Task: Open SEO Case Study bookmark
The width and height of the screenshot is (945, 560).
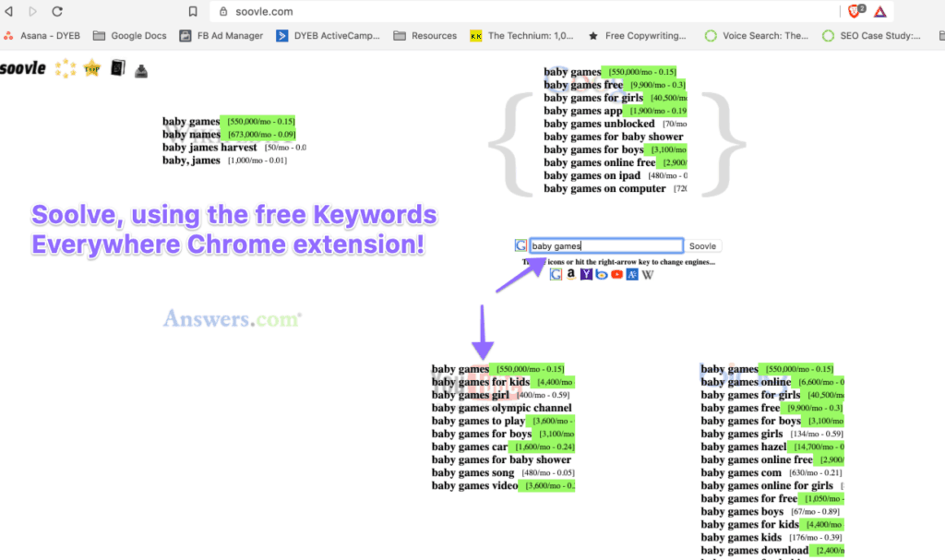Action: click(x=872, y=36)
